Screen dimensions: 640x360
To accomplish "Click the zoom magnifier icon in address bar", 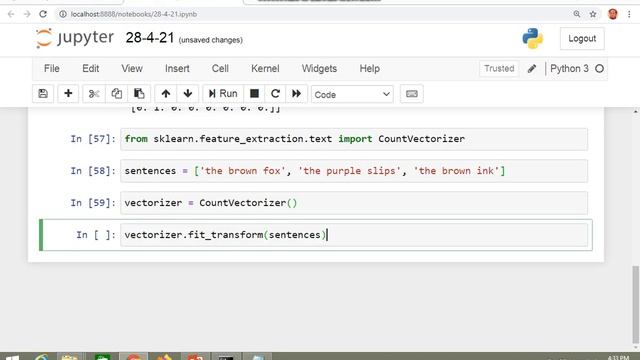I will [x=577, y=14].
